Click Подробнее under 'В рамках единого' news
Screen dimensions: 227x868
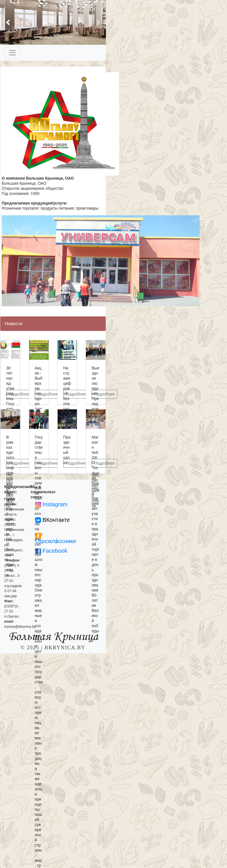click(x=19, y=463)
